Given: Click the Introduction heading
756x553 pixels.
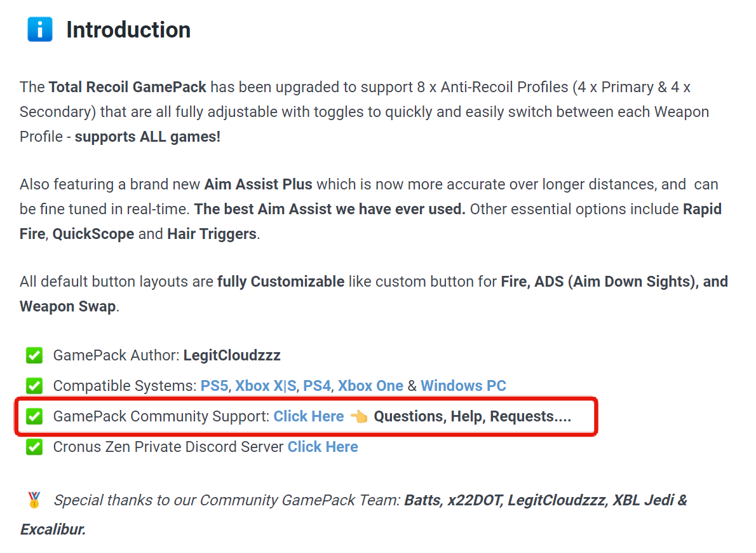Looking at the screenshot, I should point(128,30).
